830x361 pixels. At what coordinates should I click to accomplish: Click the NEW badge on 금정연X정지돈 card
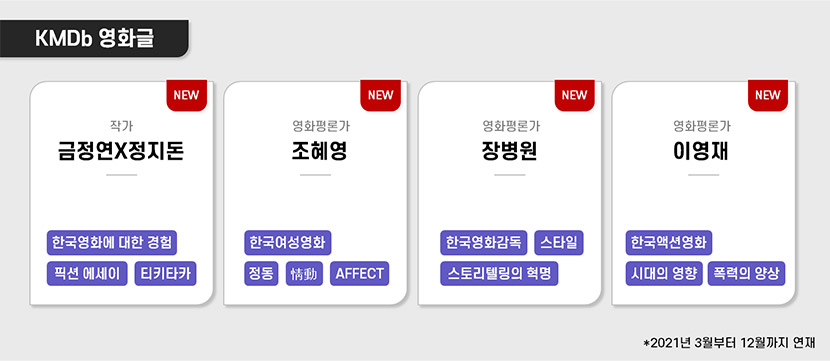point(186,95)
